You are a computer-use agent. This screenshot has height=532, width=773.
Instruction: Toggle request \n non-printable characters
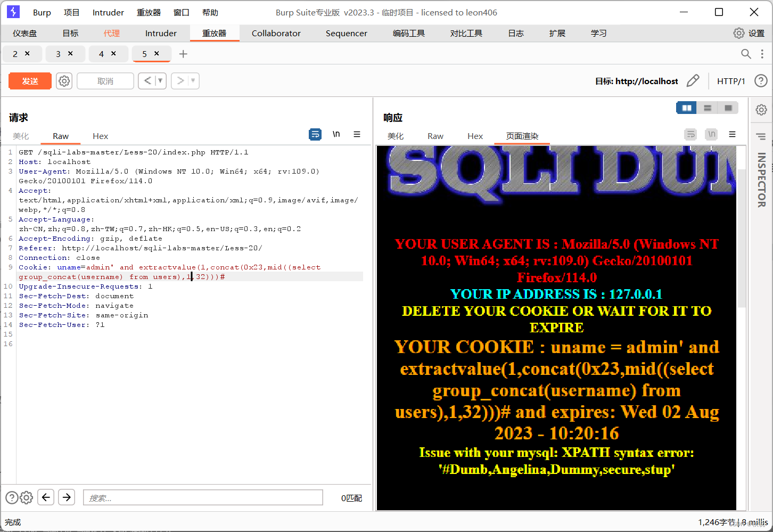[x=336, y=134]
